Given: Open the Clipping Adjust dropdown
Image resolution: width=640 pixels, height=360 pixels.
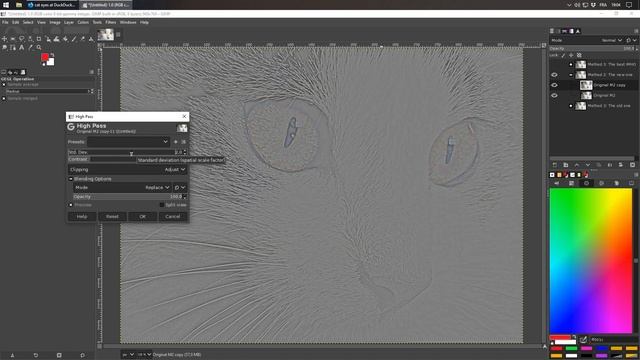Looking at the screenshot, I should coord(127,169).
